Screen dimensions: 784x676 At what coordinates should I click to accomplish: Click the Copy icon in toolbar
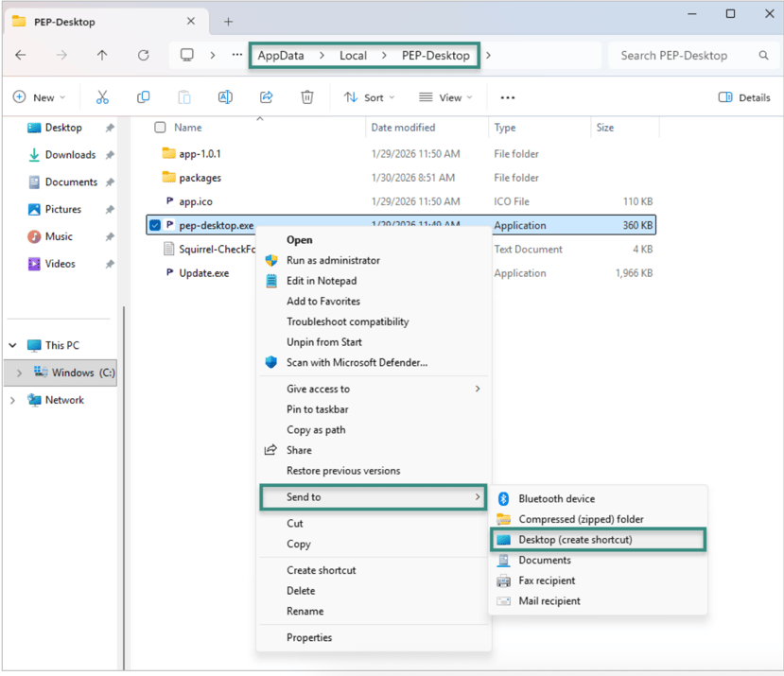coord(143,97)
